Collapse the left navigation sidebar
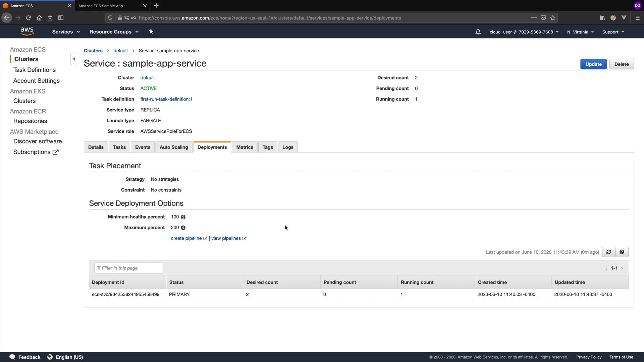 (x=74, y=59)
